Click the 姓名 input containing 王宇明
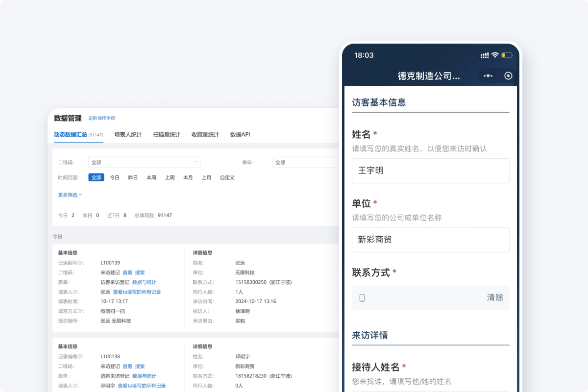588x392 pixels. (x=430, y=171)
